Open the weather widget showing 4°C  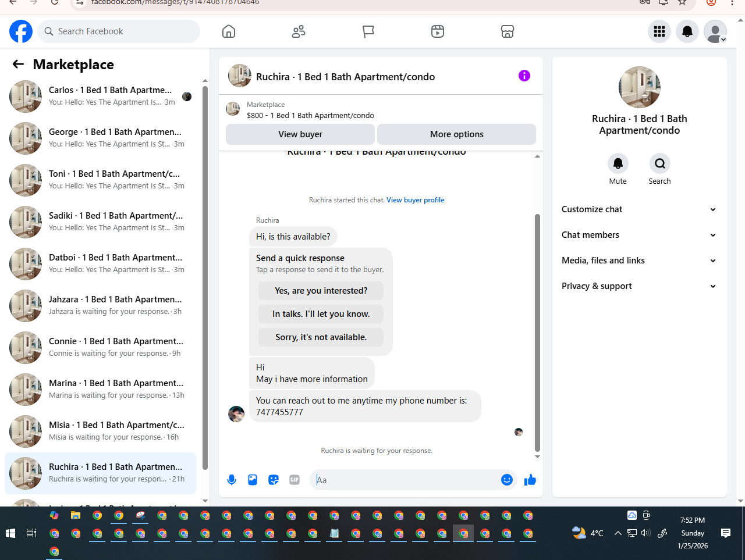click(x=588, y=533)
